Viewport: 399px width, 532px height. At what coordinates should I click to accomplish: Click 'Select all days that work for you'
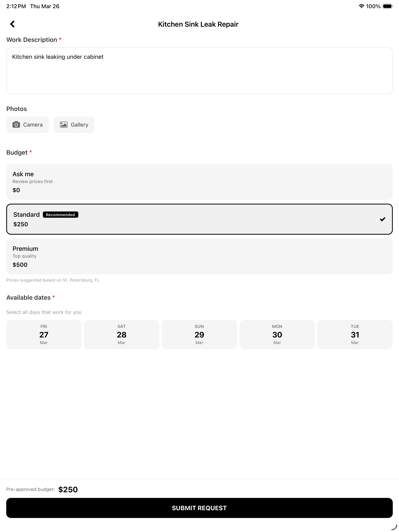(x=44, y=312)
